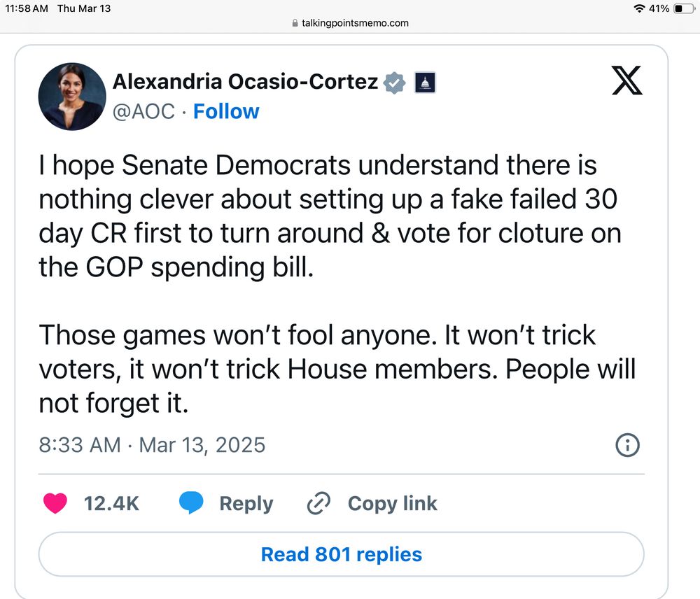700x599 pixels.
Task: Click the Reply text label
Action: (x=246, y=503)
